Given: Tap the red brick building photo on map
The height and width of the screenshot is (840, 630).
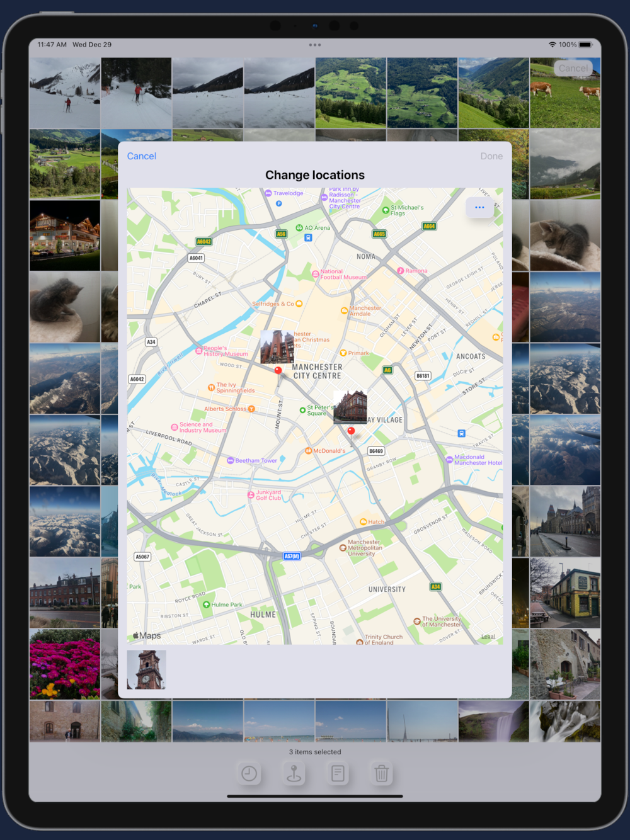Looking at the screenshot, I should click(x=350, y=407).
